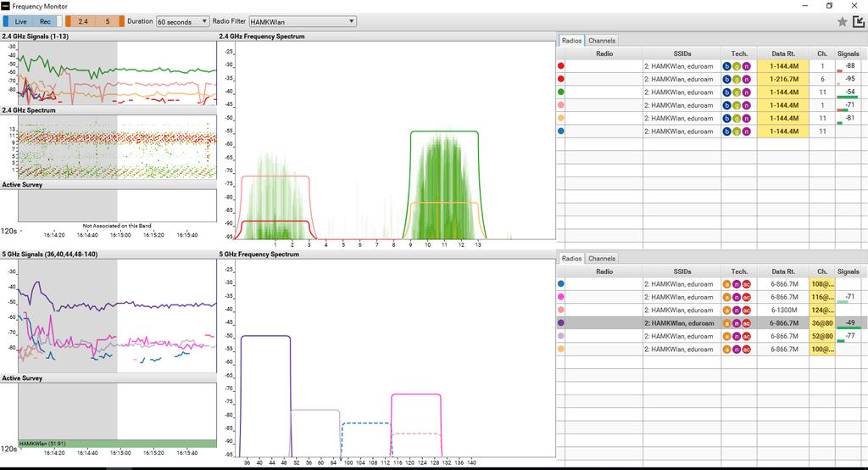868x470 pixels.
Task: Click the 'g' tech icon in the -88 signal row
Action: (737, 66)
